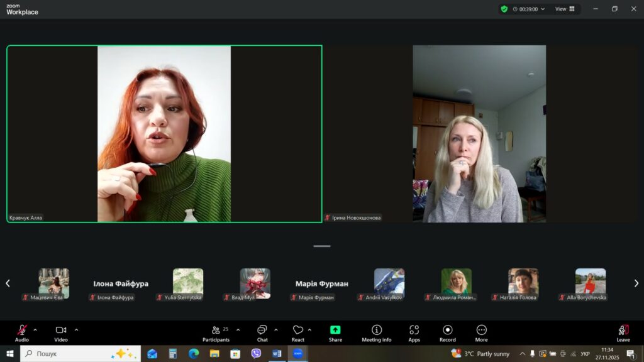This screenshot has width=644, height=362.
Task: Click the green encryption shield icon
Action: [504, 9]
